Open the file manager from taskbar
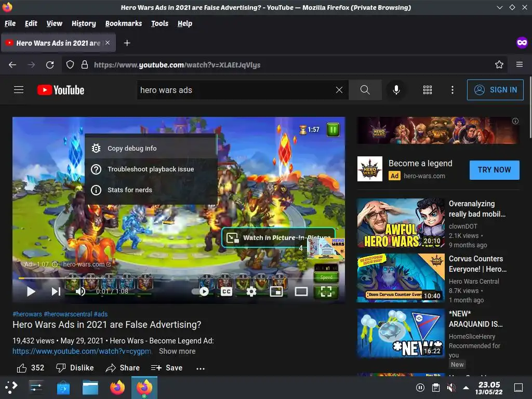 click(90, 388)
